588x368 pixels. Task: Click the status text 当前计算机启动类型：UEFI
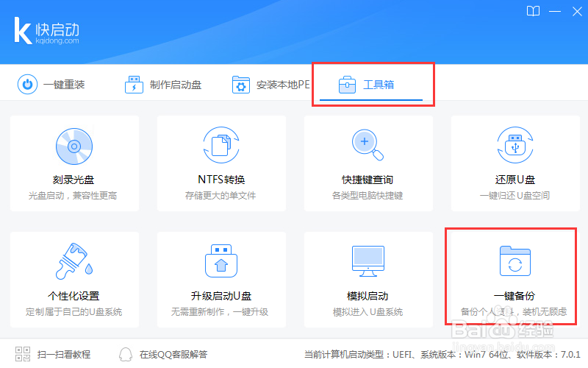(359, 355)
